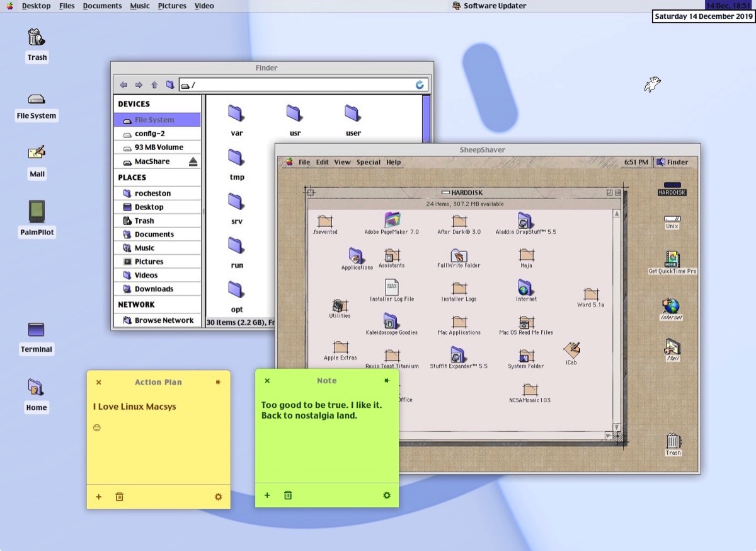Open settings gear on green note
756x551 pixels.
coord(387,496)
